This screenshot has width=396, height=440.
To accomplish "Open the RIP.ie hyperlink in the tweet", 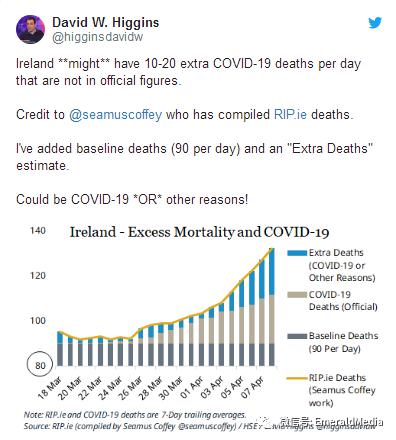I will [x=290, y=114].
